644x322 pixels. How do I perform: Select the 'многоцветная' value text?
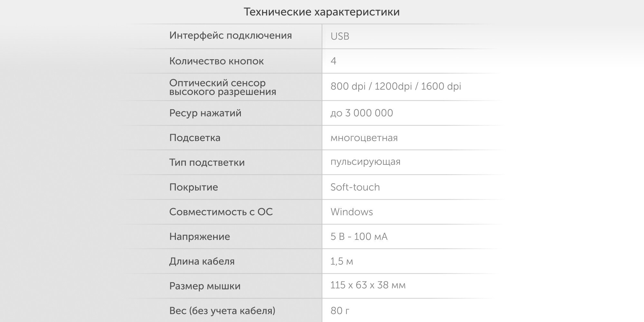coord(364,138)
